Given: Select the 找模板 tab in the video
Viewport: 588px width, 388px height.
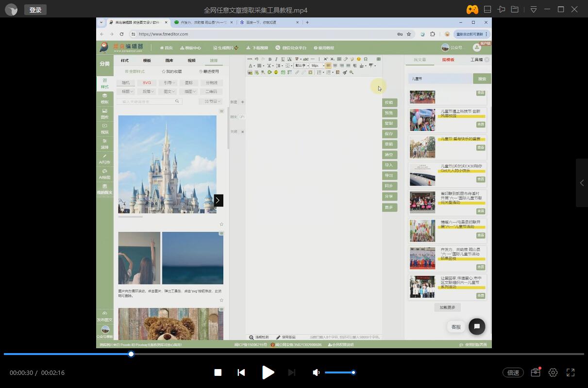Looking at the screenshot, I should (x=448, y=60).
